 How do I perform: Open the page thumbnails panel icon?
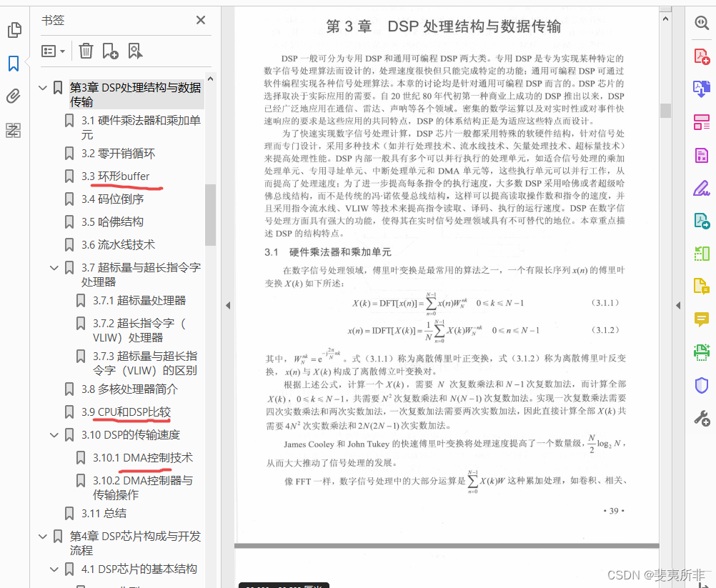[14, 30]
